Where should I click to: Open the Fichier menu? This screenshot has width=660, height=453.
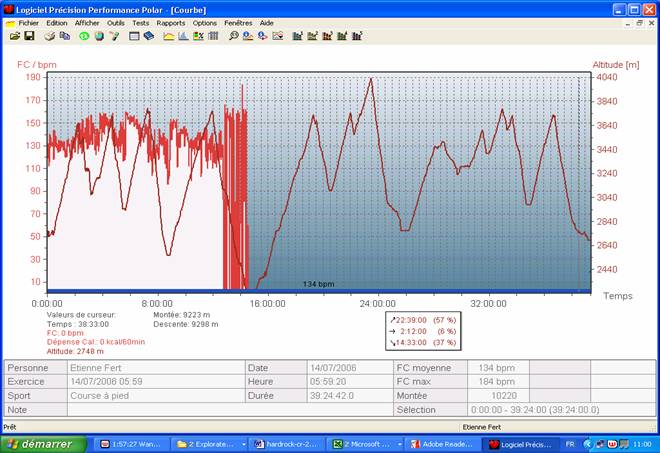(28, 22)
